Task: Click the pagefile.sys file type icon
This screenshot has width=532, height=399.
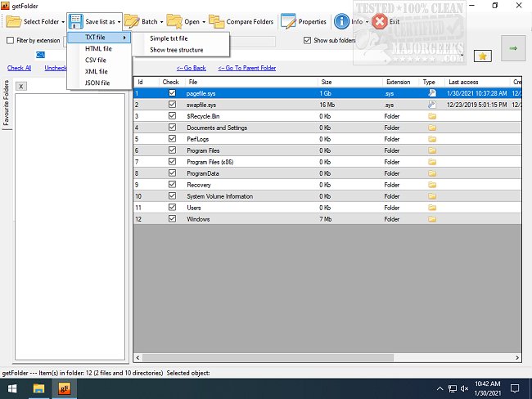Action: [432, 93]
